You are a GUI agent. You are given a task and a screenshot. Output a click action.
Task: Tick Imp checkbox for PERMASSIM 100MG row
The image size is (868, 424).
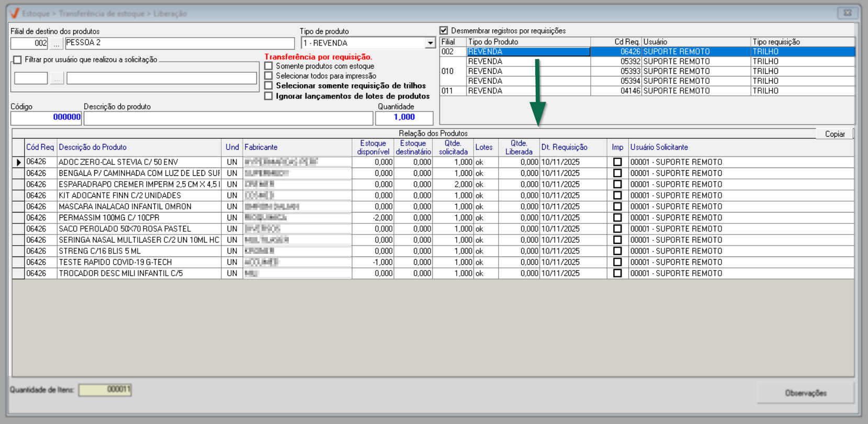(x=617, y=218)
